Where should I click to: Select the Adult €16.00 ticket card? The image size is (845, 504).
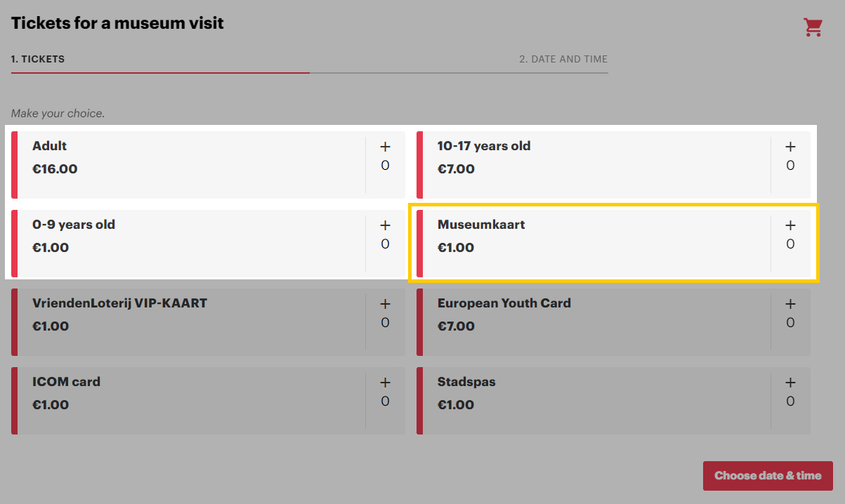tap(190, 165)
